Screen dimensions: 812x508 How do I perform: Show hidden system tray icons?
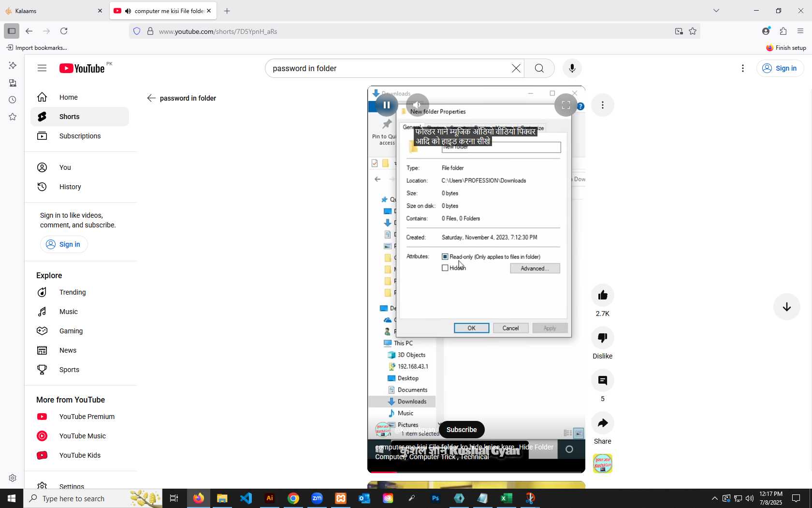(715, 498)
